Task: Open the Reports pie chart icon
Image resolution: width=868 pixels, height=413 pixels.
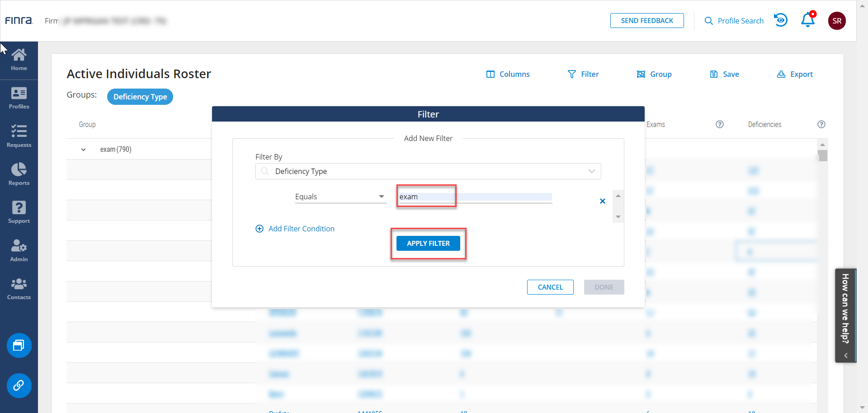Action: pos(19,174)
